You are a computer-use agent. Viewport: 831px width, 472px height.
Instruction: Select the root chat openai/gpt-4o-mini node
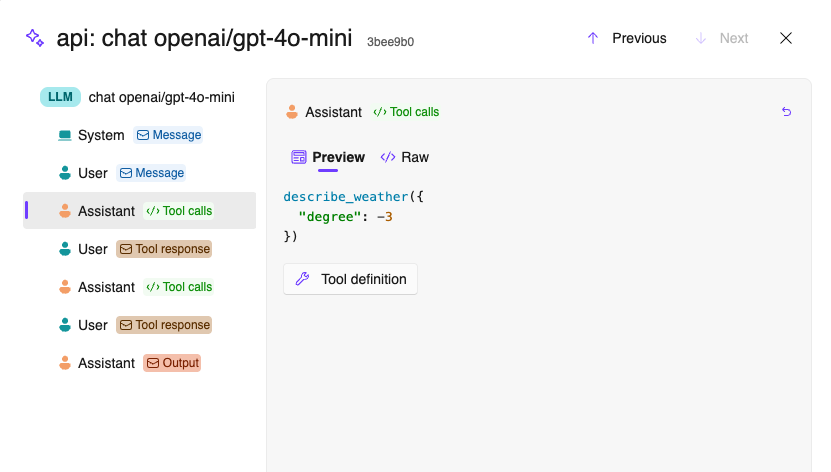tap(161, 97)
